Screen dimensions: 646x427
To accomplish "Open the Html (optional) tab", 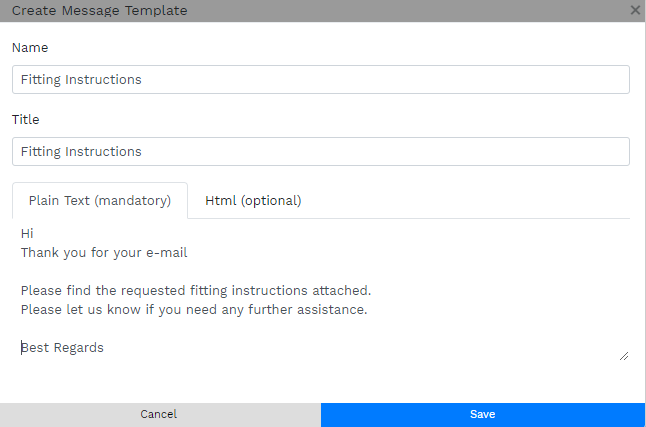I will tap(253, 200).
